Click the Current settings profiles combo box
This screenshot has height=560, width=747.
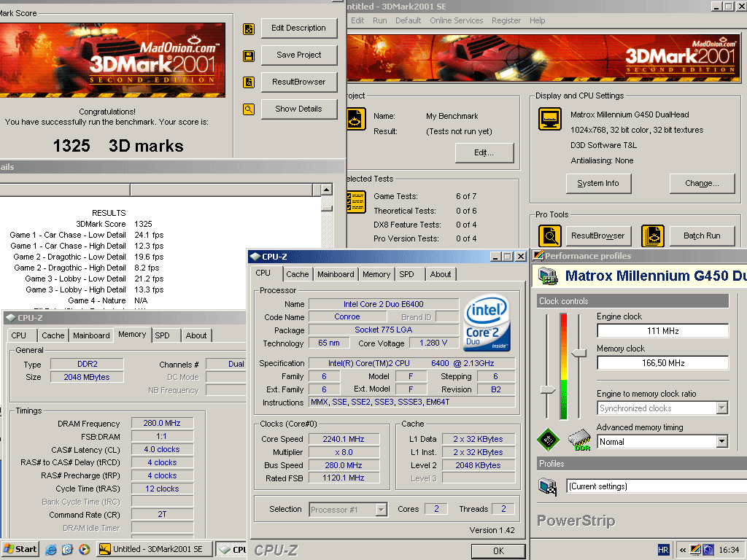(657, 486)
